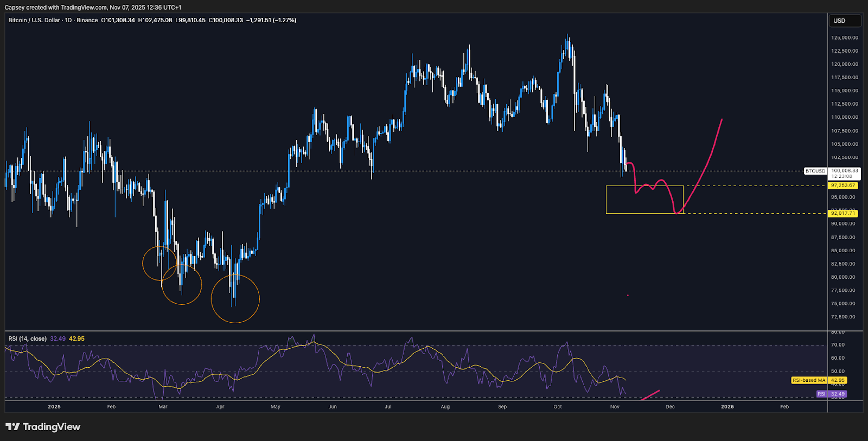Click the 50.00 level on the RSI scale
Viewport: 868px width, 441px height.
click(x=838, y=372)
